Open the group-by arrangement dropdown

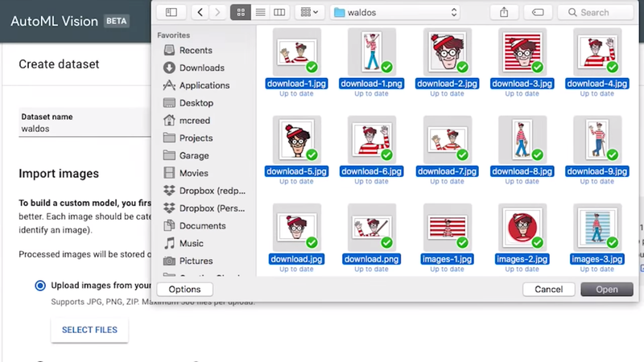coord(309,12)
